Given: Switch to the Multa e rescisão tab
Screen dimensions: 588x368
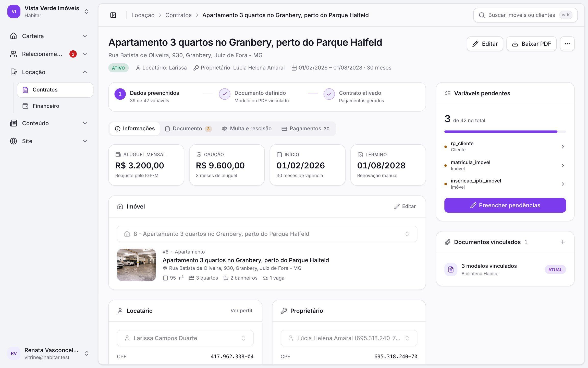Looking at the screenshot, I should 247,129.
